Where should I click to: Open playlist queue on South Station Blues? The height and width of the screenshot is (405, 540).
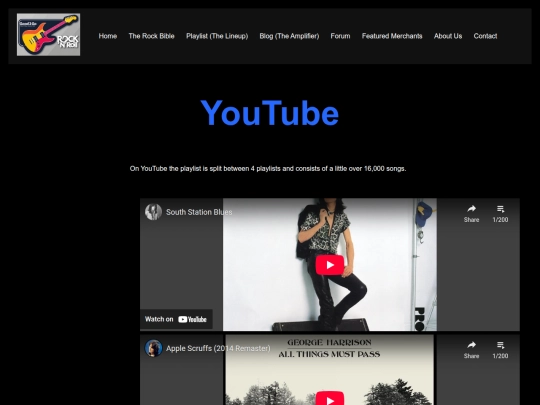[500, 214]
